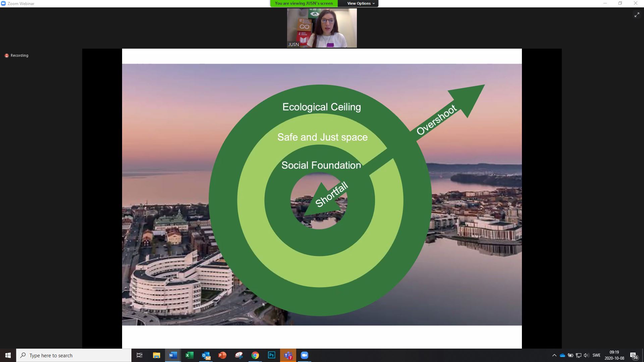Open Microsoft Teams from the taskbar
Screen dimensions: 644x362
coord(288,355)
